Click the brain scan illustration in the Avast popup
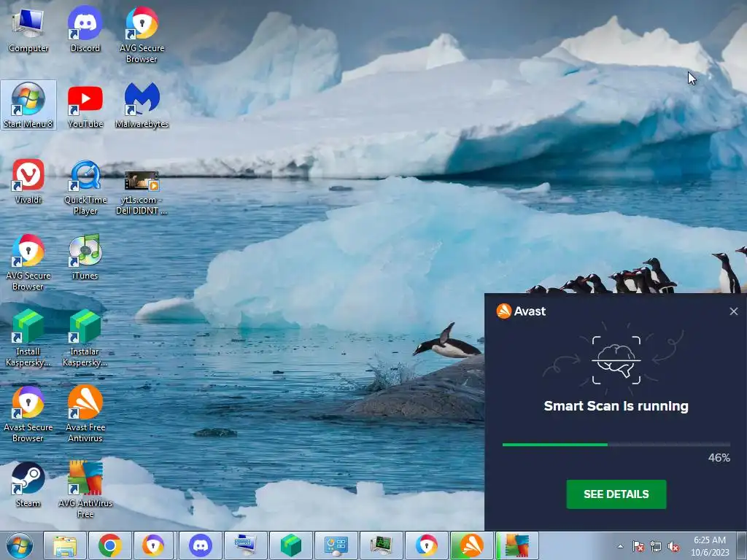Image resolution: width=747 pixels, height=560 pixels. pyautogui.click(x=616, y=359)
